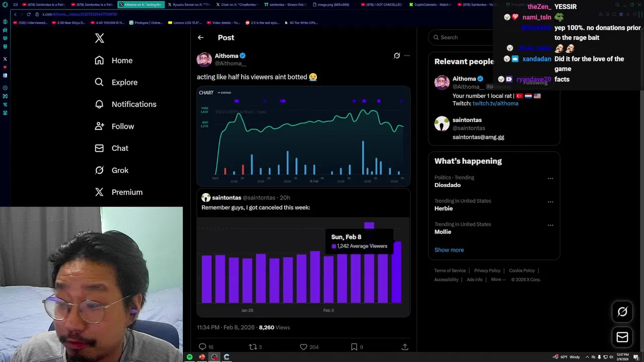
Task: Open the Follow section
Action: pyautogui.click(x=114, y=126)
